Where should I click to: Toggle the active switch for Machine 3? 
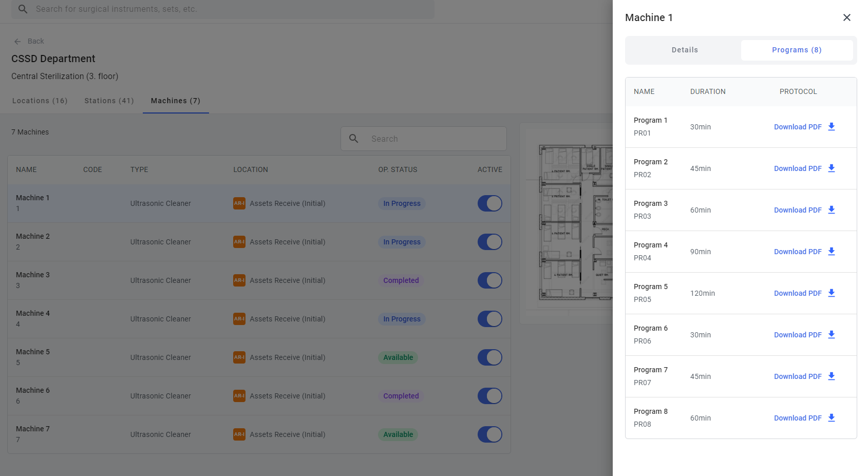tap(490, 280)
